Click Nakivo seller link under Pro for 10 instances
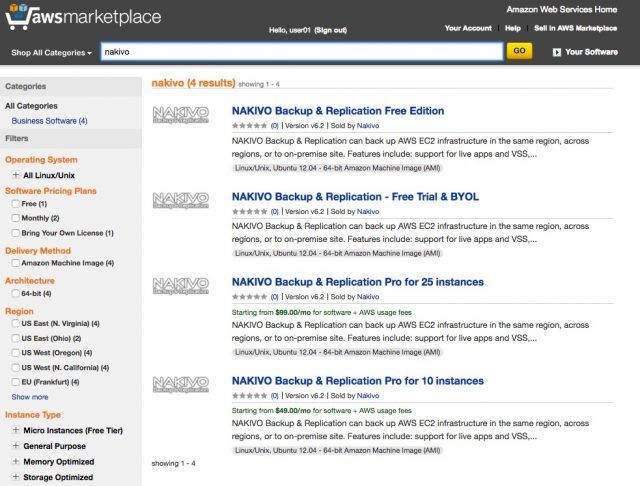The width and height of the screenshot is (640, 486). [x=368, y=395]
